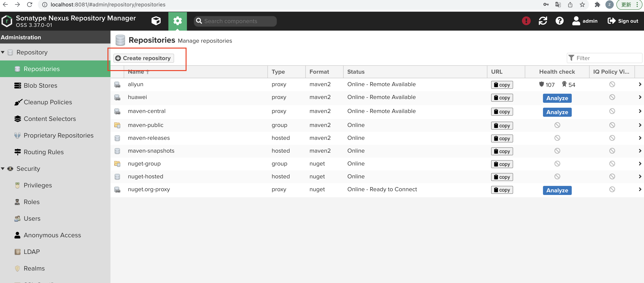Sort by the Format column header
The image size is (644, 283).
(x=324, y=72)
